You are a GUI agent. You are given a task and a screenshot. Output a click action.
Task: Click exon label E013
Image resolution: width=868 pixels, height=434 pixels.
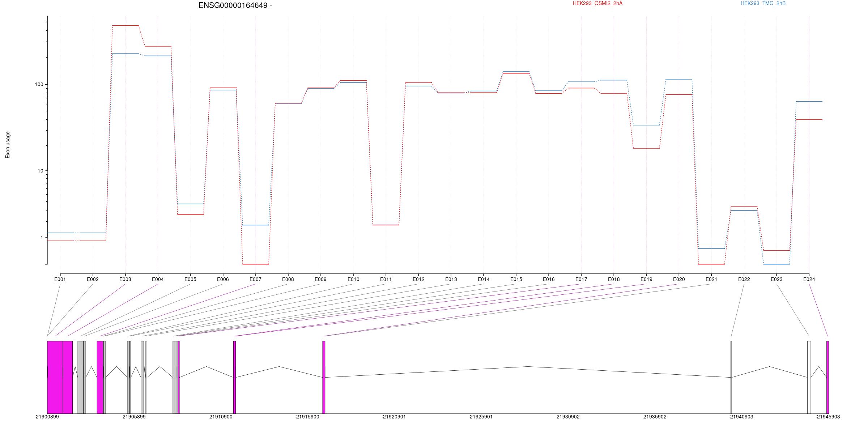(x=451, y=279)
